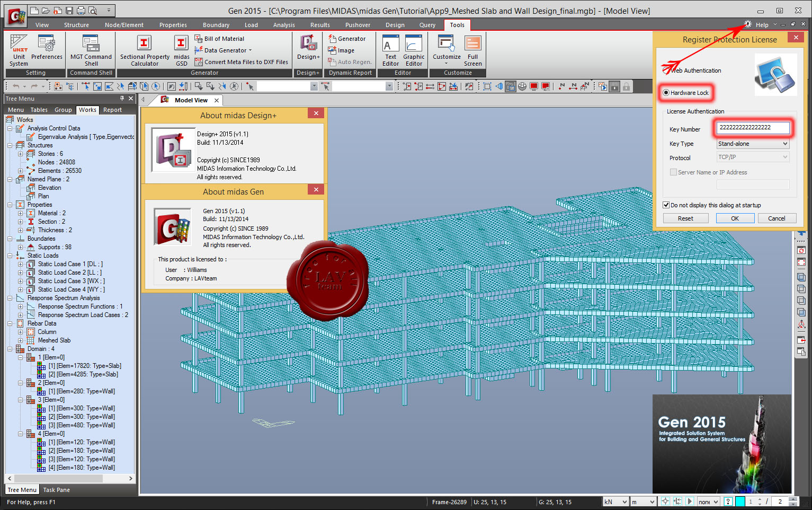
Task: Open the Pushover ribbon tab
Action: [358, 25]
